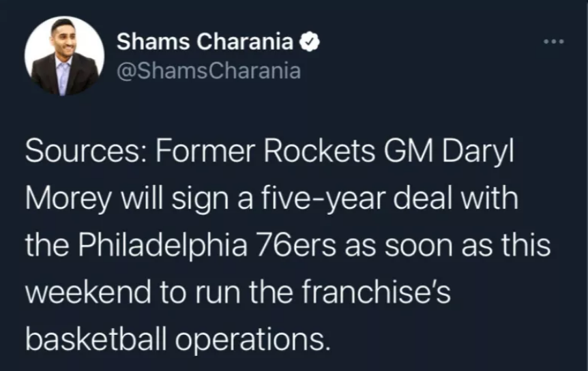Click the blue verified checkmark badge
Screen dimensions: 588x371
point(309,42)
